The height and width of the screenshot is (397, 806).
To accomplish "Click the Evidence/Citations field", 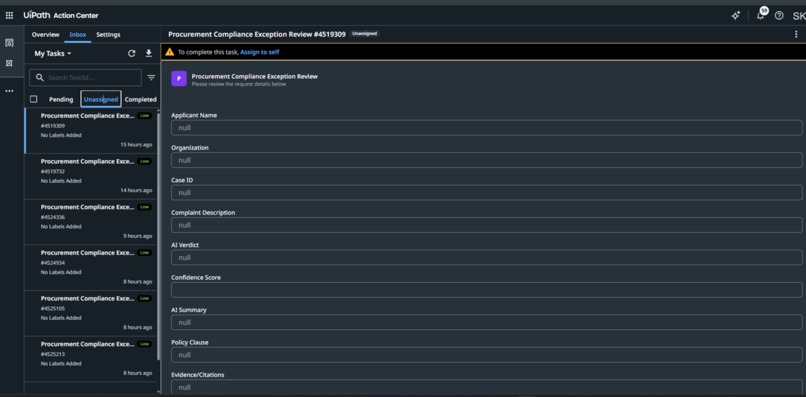I will pyautogui.click(x=486, y=387).
